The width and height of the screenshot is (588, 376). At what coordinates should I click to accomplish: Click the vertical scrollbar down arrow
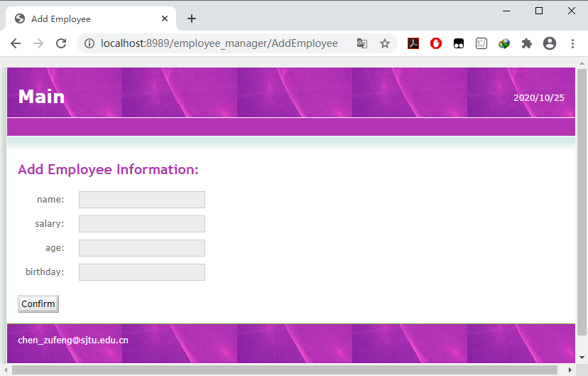point(582,358)
